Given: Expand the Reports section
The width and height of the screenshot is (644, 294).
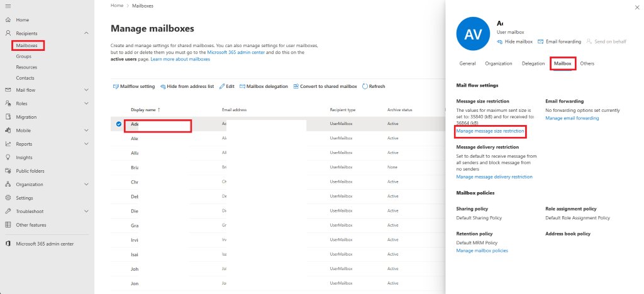Looking at the screenshot, I should (x=86, y=144).
